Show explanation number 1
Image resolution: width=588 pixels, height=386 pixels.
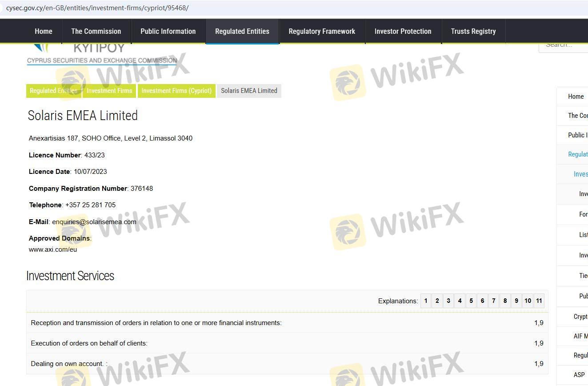426,301
